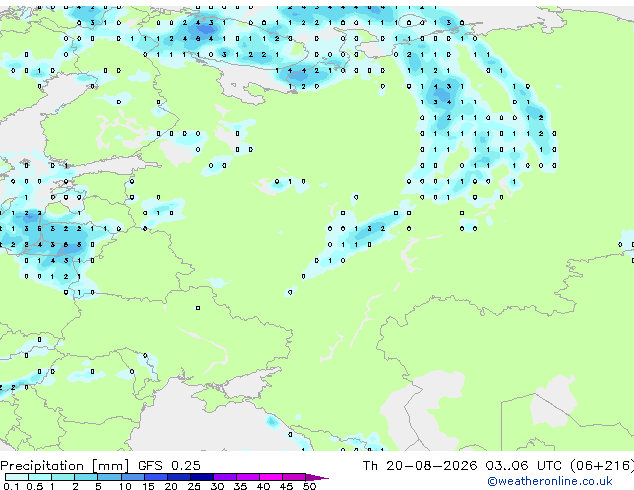Click the 'Th 20-08-2026' date text
The image size is (634, 490).
(x=420, y=466)
